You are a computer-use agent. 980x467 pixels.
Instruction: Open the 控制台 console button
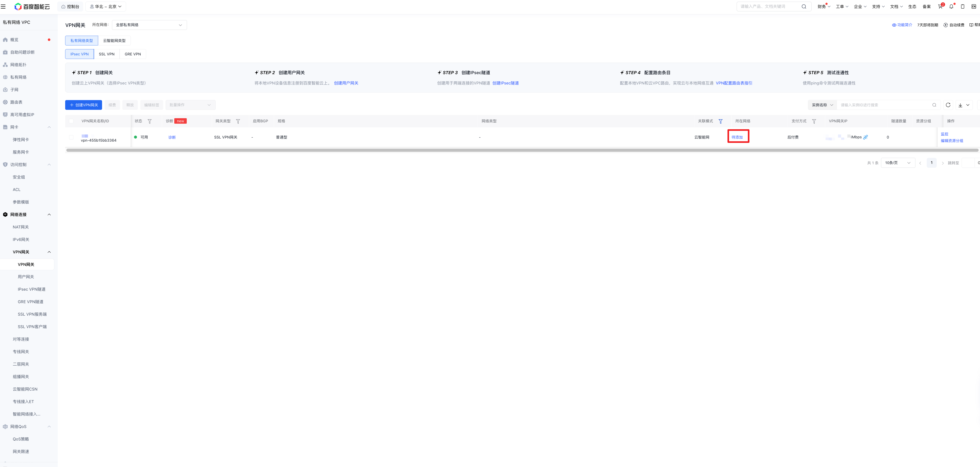click(70, 6)
